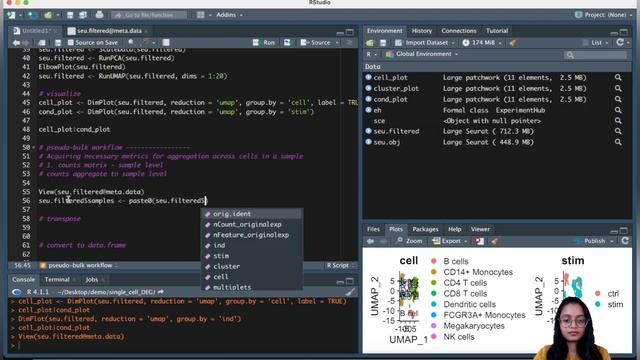Image resolution: width=640 pixels, height=360 pixels.
Task: Open the Files tab
Action: click(x=373, y=229)
